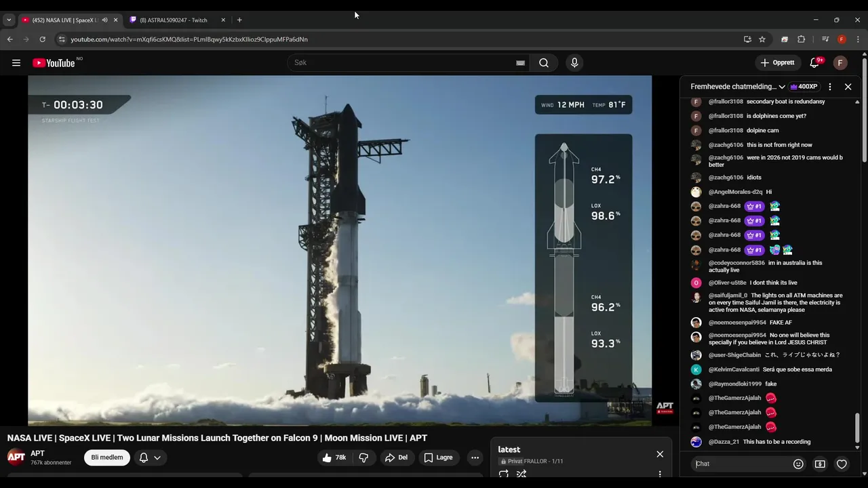This screenshot has height=488, width=868.
Task: Share the video with the Del button
Action: (x=396, y=457)
